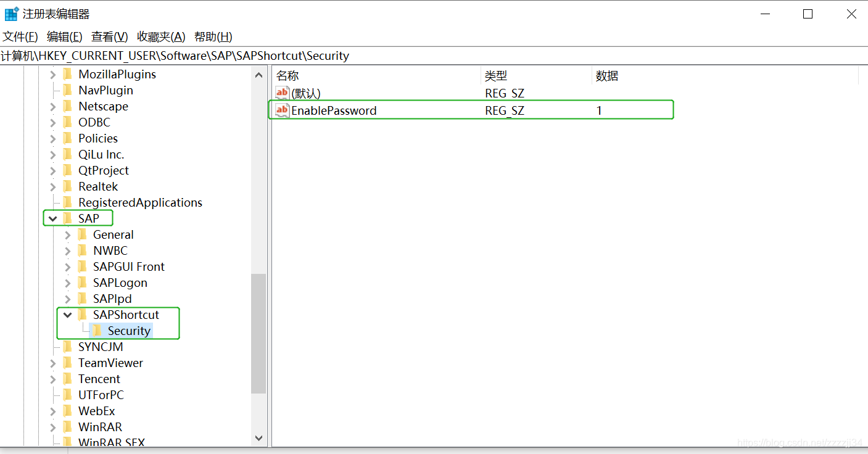
Task: Open the 收藏夹(A) menu
Action: [x=161, y=36]
